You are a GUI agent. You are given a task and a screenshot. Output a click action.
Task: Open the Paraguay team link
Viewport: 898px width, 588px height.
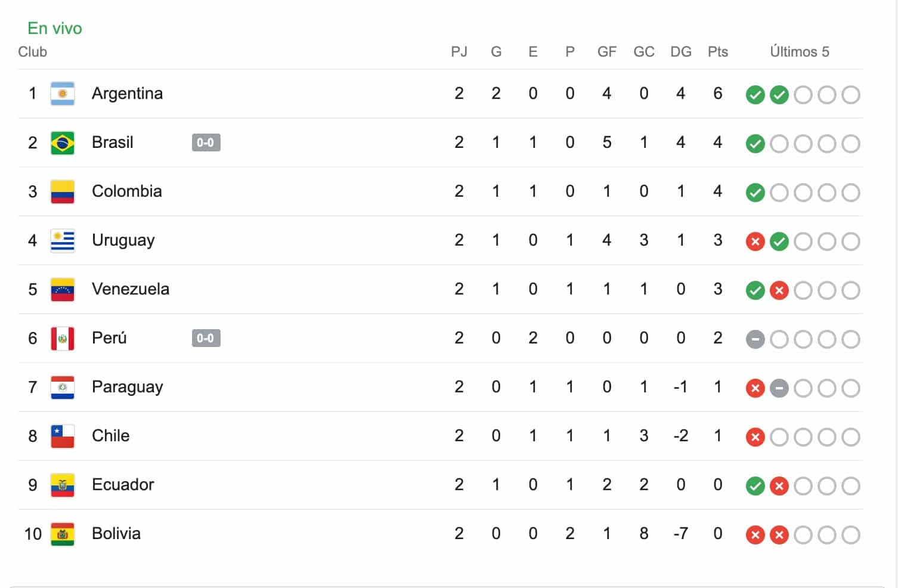coord(127,387)
